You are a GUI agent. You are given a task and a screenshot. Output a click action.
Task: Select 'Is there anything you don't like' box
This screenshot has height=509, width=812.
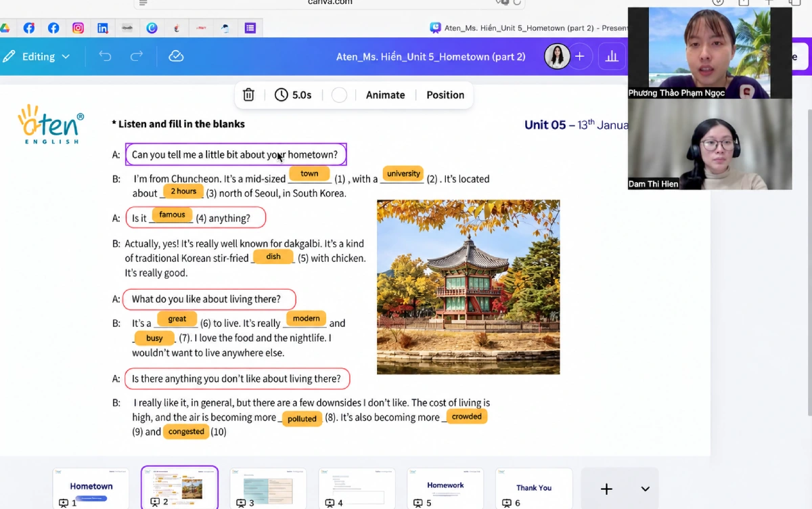pos(238,379)
